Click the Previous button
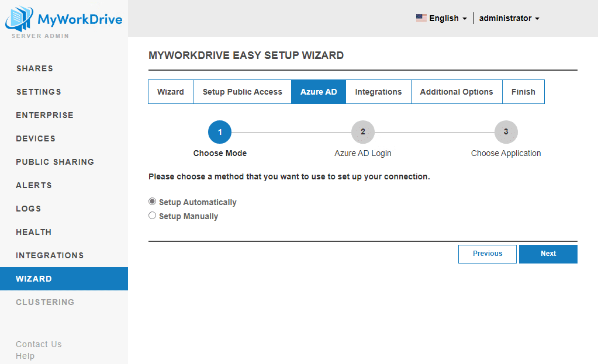 [x=487, y=254]
